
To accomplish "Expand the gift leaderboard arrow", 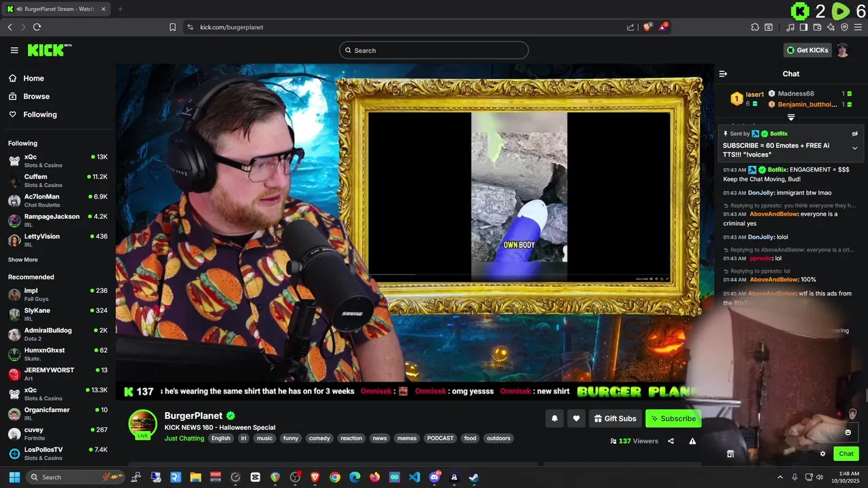I will pos(791,117).
